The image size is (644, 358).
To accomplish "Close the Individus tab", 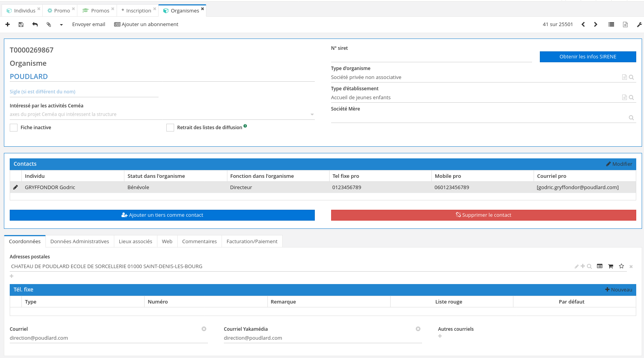I will (x=39, y=9).
